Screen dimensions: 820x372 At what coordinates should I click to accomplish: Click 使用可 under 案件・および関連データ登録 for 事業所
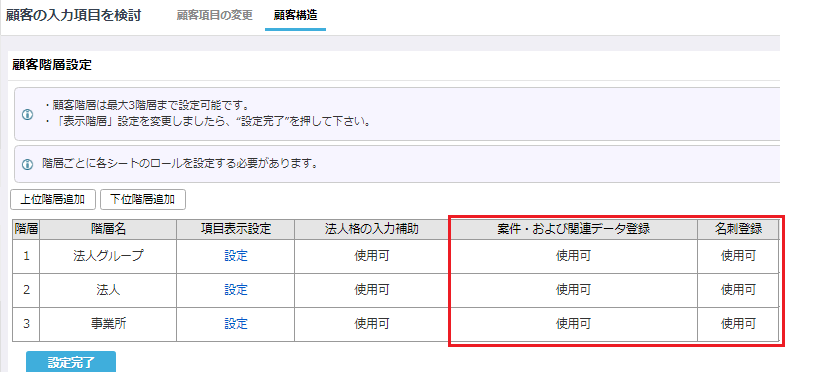574,324
